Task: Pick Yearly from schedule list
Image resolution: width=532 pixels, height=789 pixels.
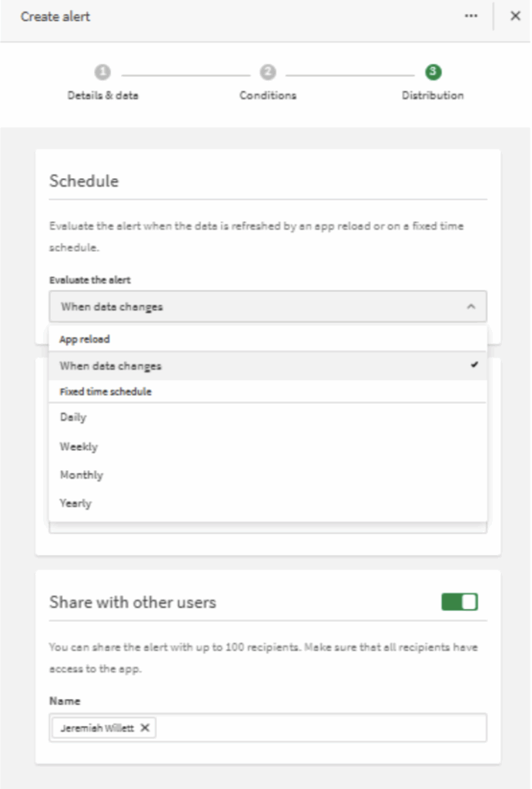Action: click(75, 503)
